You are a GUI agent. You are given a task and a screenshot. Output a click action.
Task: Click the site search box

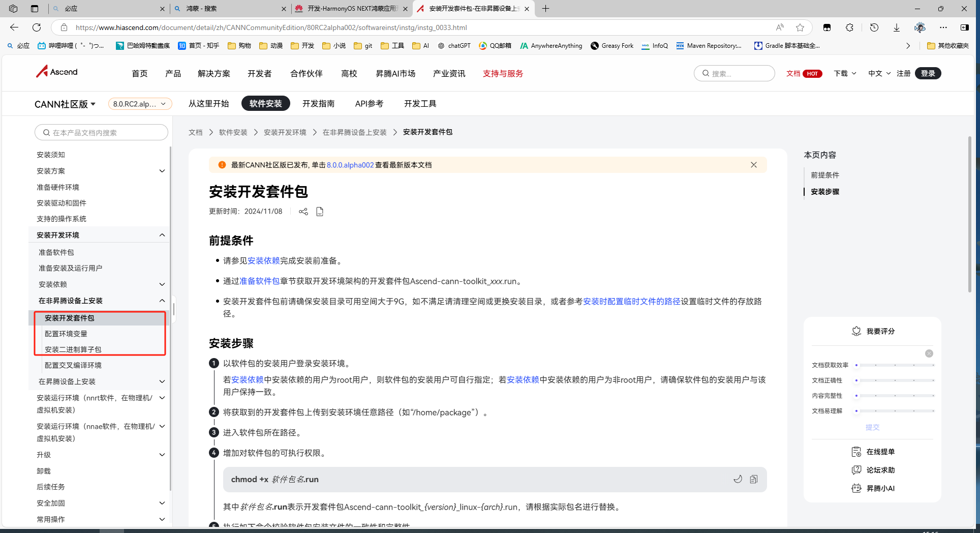click(734, 73)
